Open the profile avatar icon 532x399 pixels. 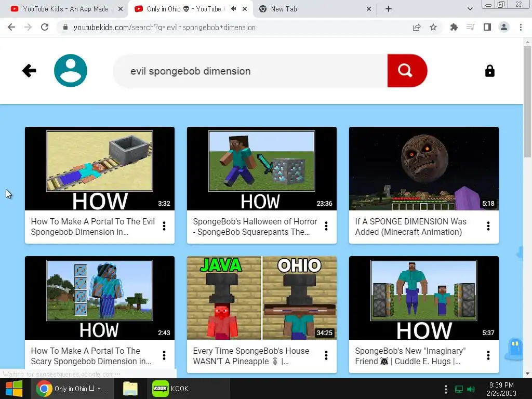(x=71, y=71)
